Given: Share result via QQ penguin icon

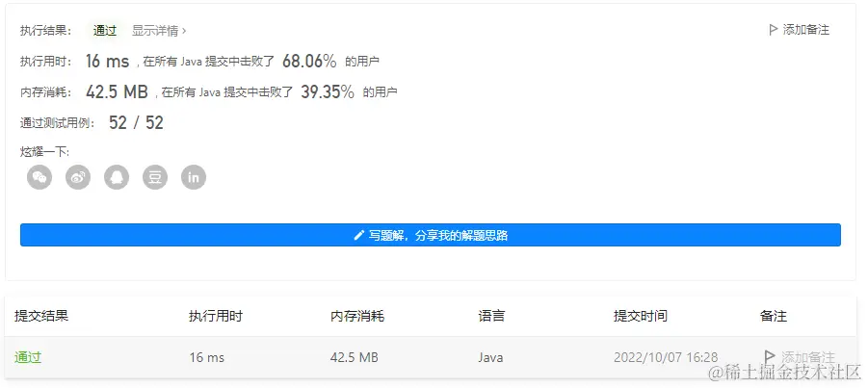Looking at the screenshot, I should pos(117,177).
